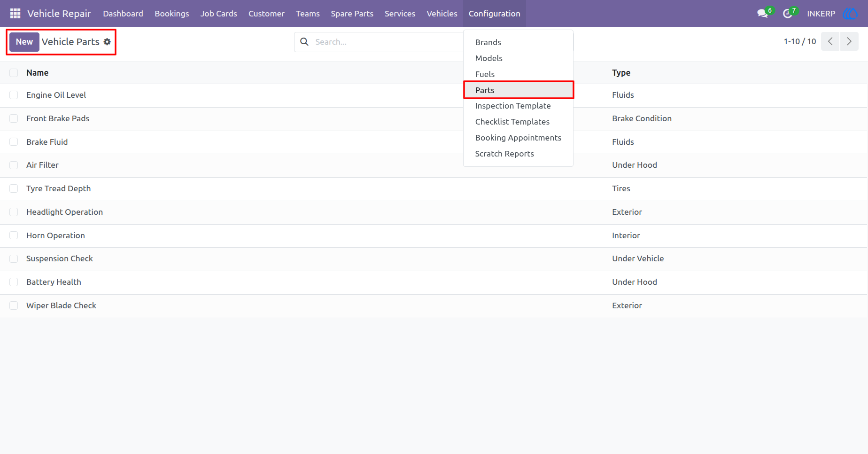
Task: Click the INKERP company name
Action: [821, 14]
